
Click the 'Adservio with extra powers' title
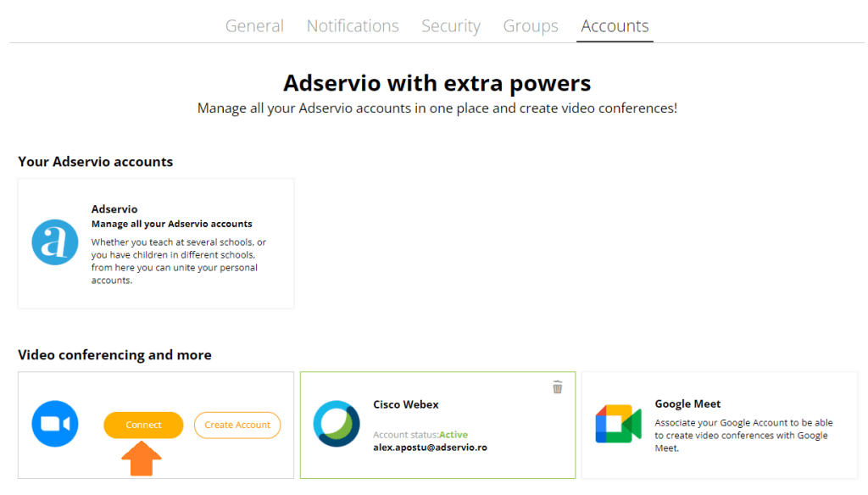click(x=437, y=83)
